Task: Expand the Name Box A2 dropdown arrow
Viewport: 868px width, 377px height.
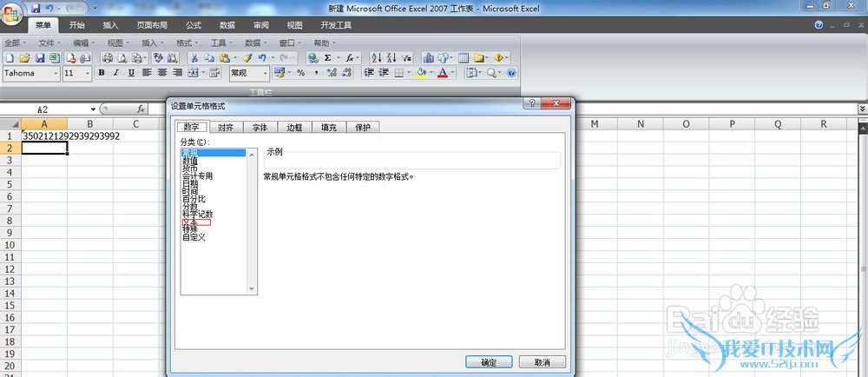Action: click(93, 109)
